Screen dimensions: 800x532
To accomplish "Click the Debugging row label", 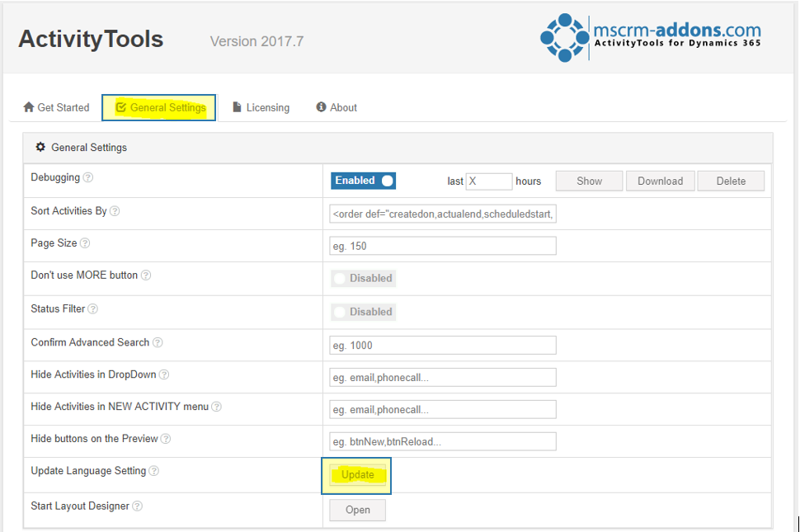I will pos(55,177).
